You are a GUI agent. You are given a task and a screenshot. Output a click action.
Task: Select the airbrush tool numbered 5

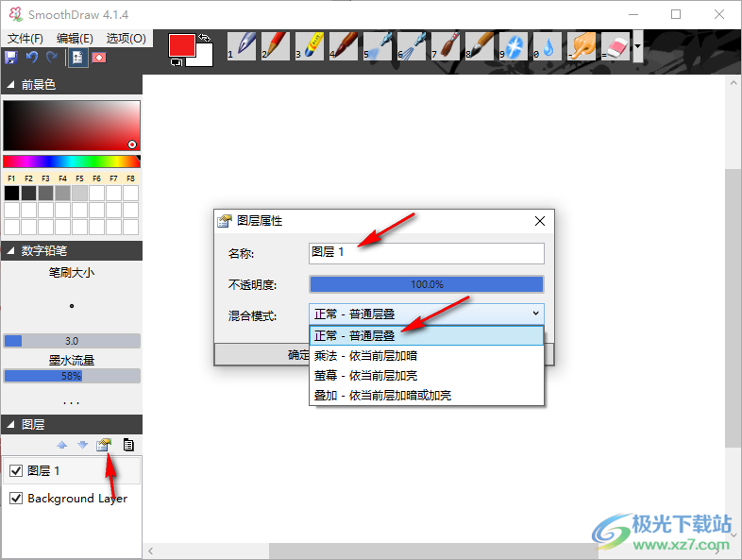click(x=378, y=46)
